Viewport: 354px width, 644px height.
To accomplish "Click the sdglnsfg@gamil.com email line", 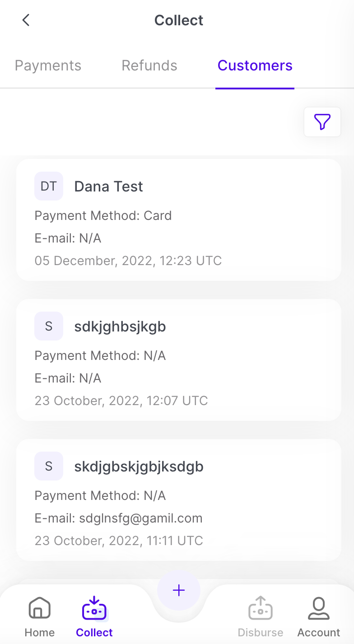I will click(118, 518).
